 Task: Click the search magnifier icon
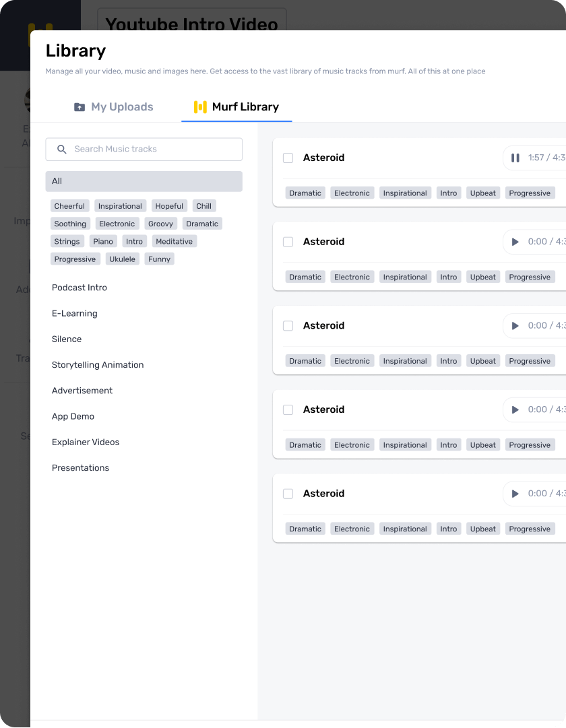pos(62,149)
